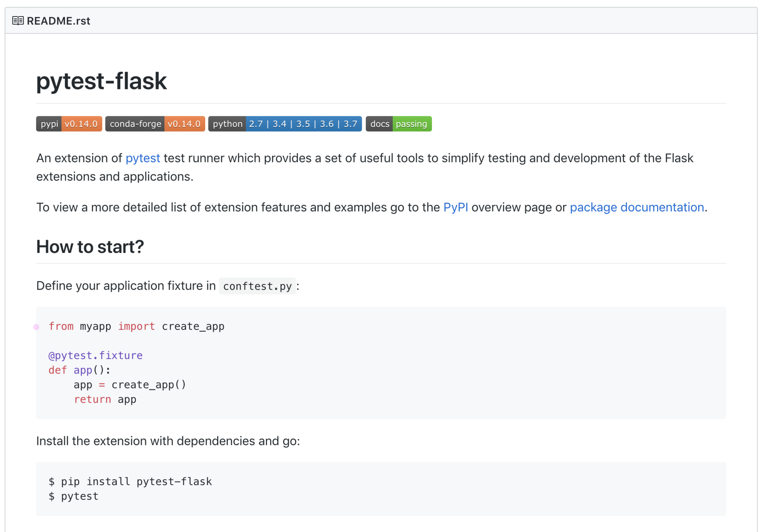The image size is (767, 532).
Task: Click the 'Install the extension with dependencies' sentence
Action: pos(168,441)
